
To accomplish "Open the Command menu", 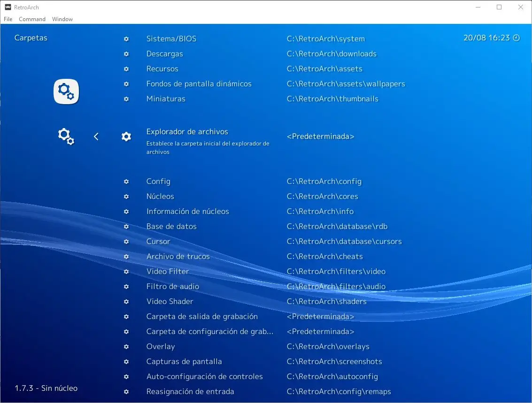I will coord(32,19).
